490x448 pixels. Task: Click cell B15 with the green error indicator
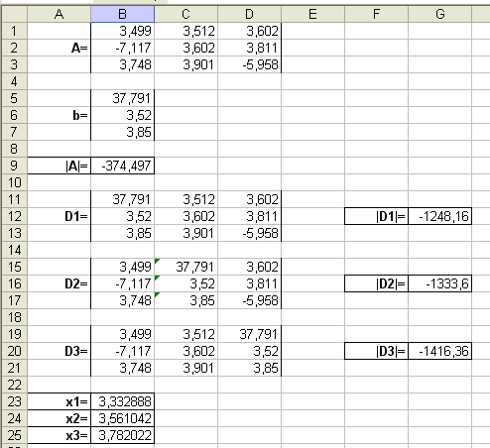tap(122, 267)
